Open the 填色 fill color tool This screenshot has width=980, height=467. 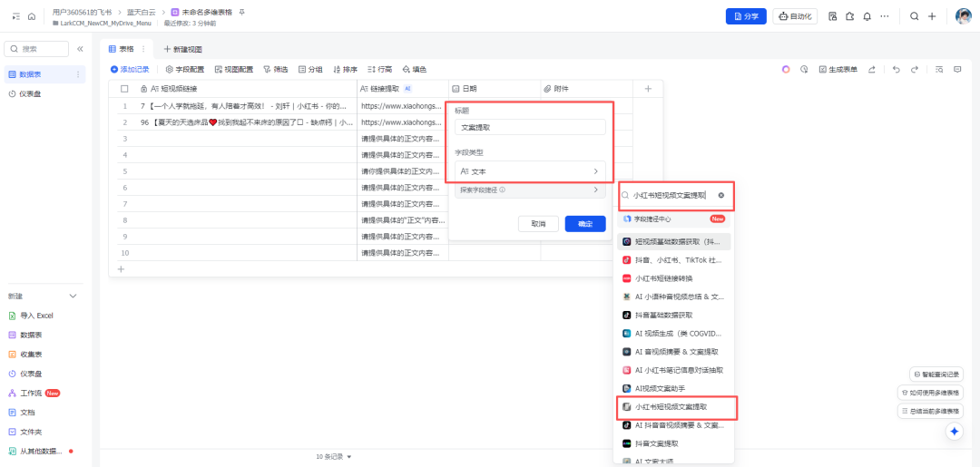[415, 69]
